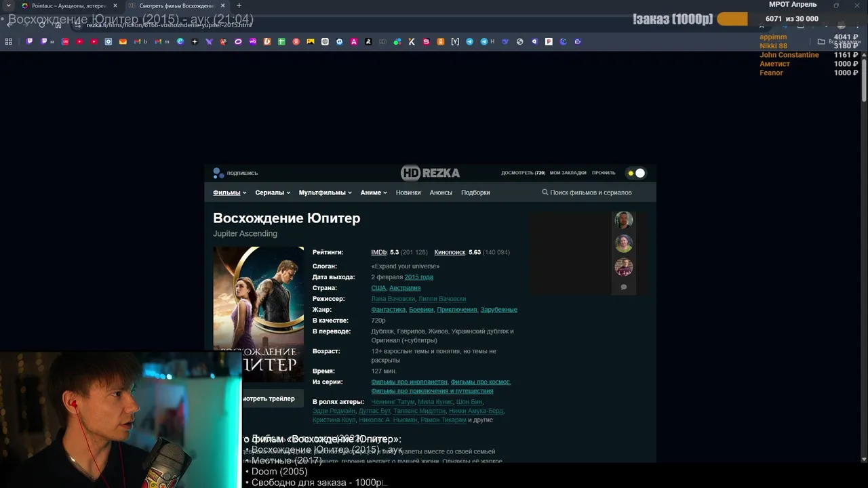
Task: Open the apps grid in the bookmarks bar
Action: [8, 41]
